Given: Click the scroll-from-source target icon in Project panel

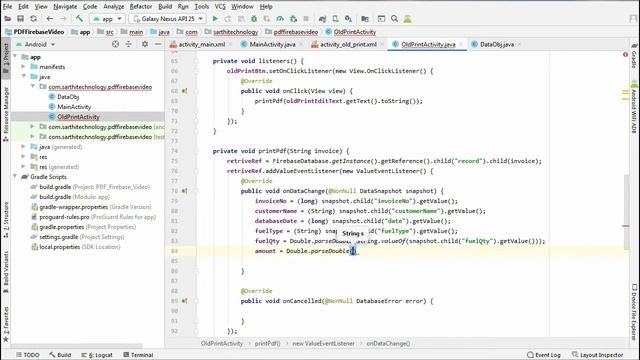Looking at the screenshot, I should point(116,44).
